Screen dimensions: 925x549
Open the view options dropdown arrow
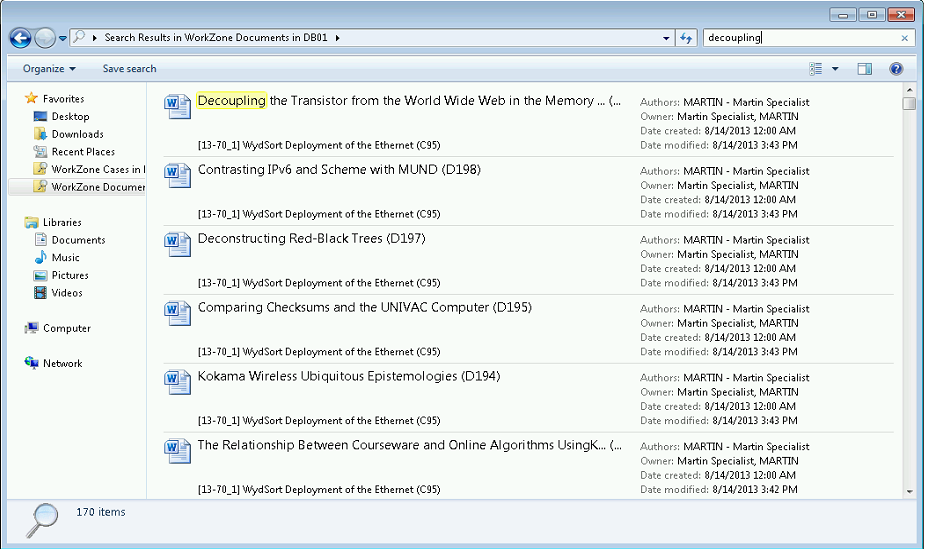point(835,69)
